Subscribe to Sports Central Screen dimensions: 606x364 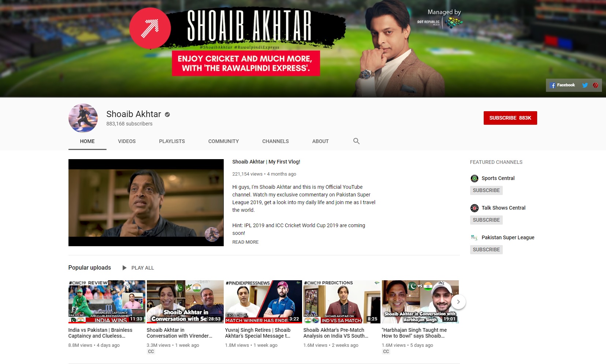486,191
